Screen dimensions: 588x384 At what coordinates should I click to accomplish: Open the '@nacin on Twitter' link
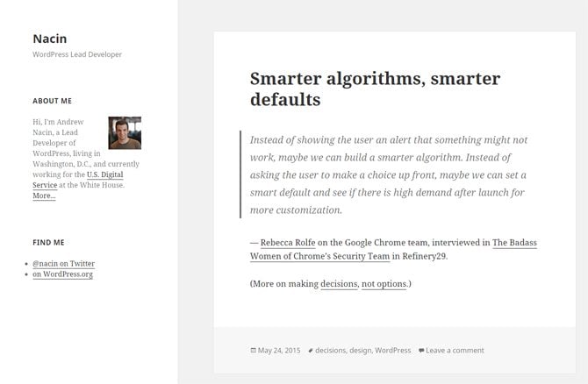coord(63,263)
